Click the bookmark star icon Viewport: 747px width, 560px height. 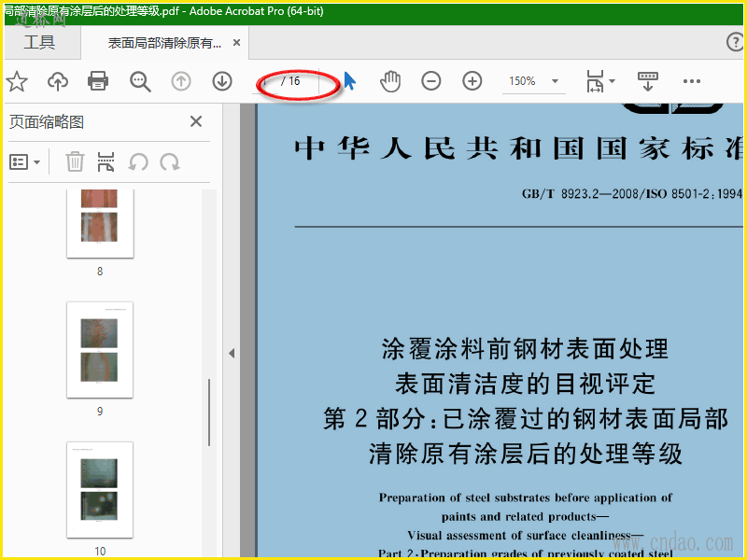click(17, 81)
